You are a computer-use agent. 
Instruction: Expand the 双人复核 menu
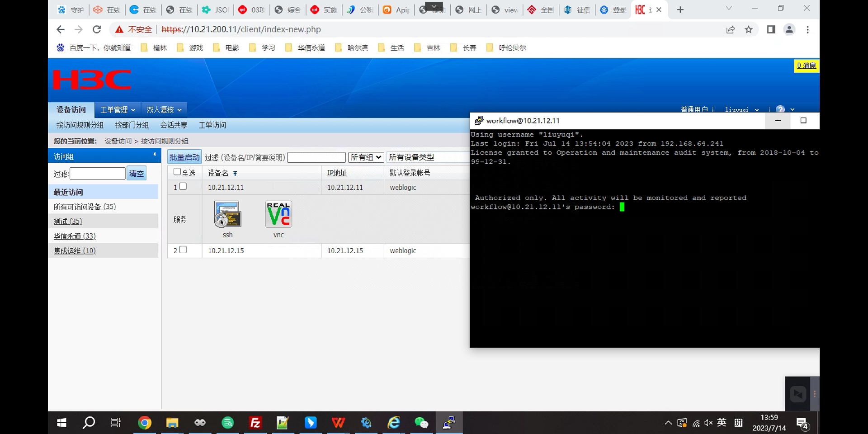click(164, 110)
